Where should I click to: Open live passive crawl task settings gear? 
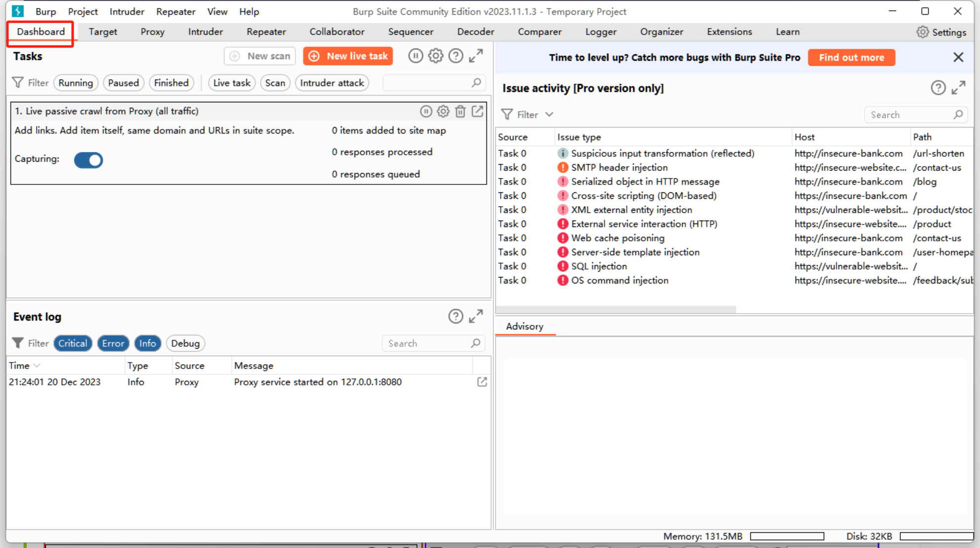pos(443,111)
